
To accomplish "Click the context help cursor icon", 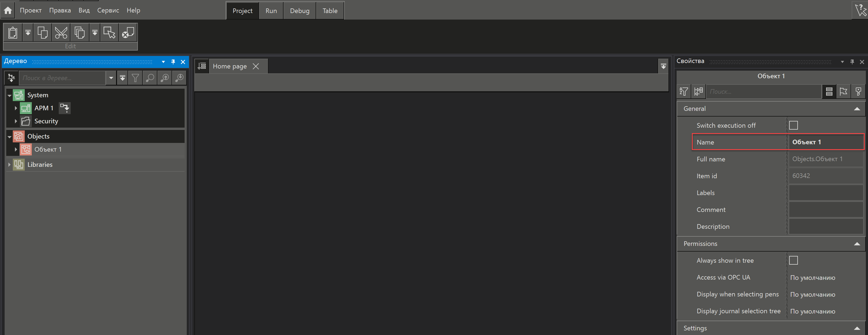I will [x=860, y=10].
